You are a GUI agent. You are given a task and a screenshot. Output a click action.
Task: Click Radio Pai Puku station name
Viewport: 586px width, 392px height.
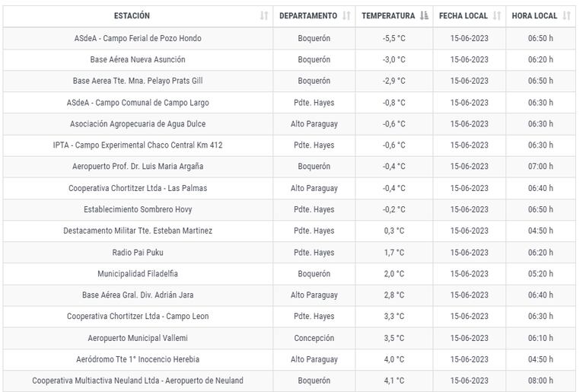point(138,252)
